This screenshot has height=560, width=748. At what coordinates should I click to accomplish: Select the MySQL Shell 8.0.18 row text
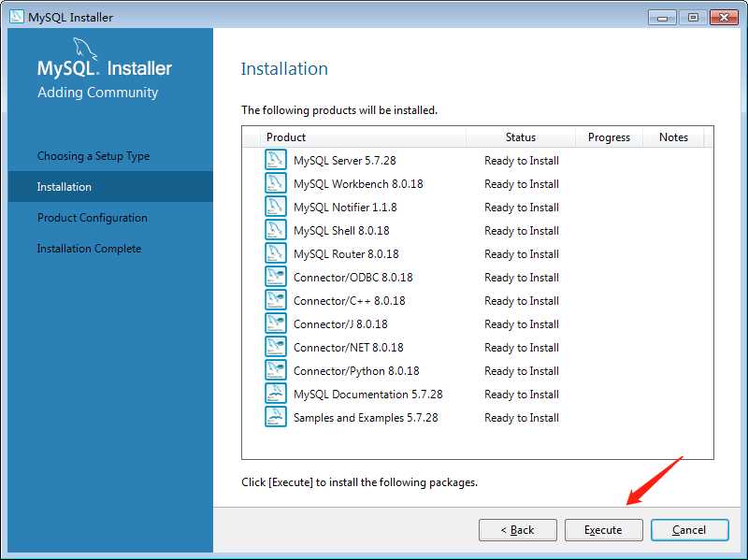(x=341, y=230)
